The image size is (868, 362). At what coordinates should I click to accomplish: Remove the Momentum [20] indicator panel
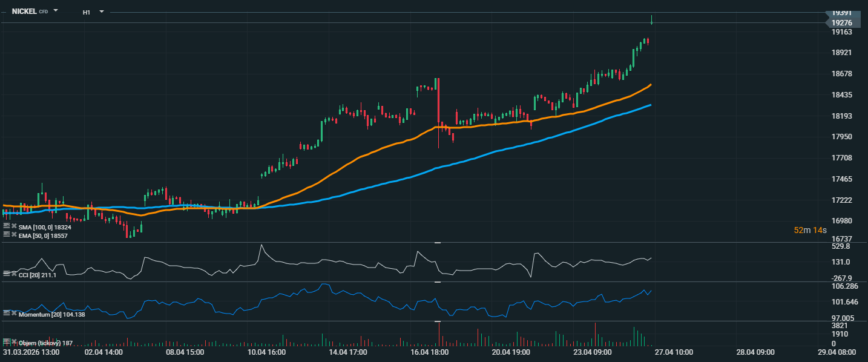point(14,313)
